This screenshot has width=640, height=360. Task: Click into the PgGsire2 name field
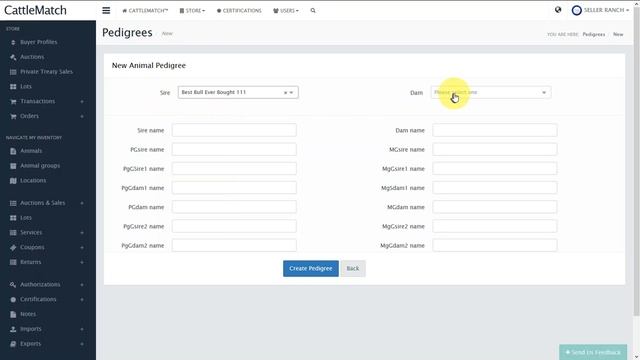click(234, 226)
